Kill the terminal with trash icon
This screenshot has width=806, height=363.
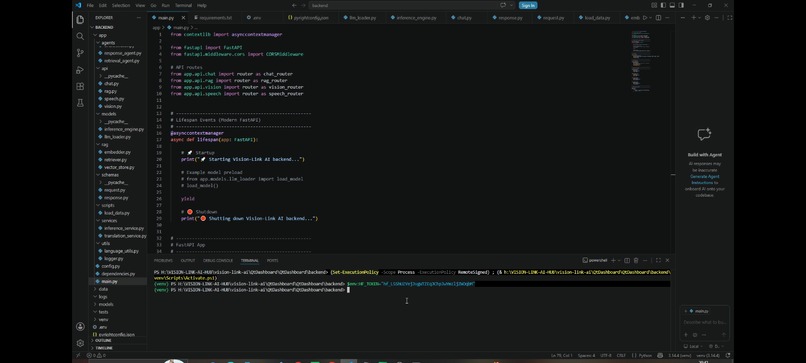pyautogui.click(x=636, y=261)
